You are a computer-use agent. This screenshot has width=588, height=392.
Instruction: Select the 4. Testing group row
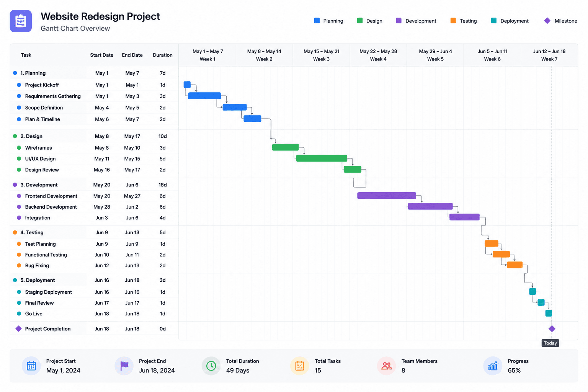pyautogui.click(x=94, y=233)
